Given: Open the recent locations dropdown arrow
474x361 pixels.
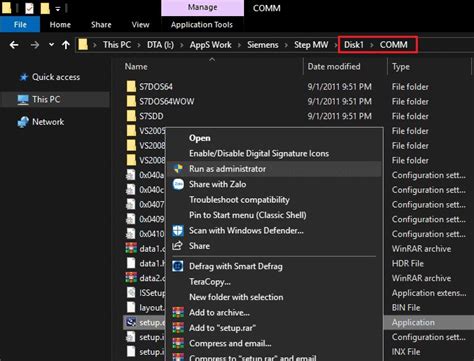Looking at the screenshot, I should (x=51, y=44).
